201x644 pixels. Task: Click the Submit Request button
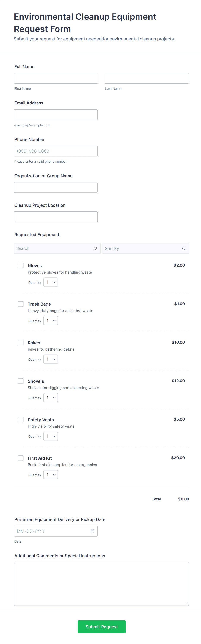coord(102,626)
